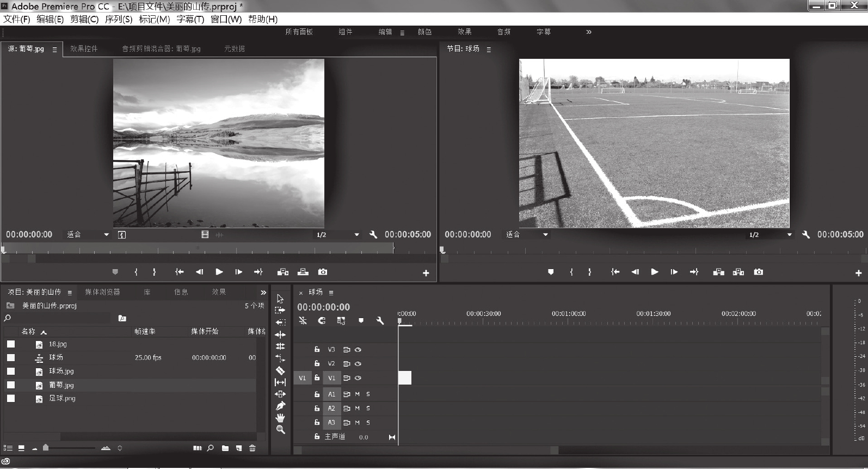Click Export Frame camera icon in Program monitor

click(x=758, y=272)
